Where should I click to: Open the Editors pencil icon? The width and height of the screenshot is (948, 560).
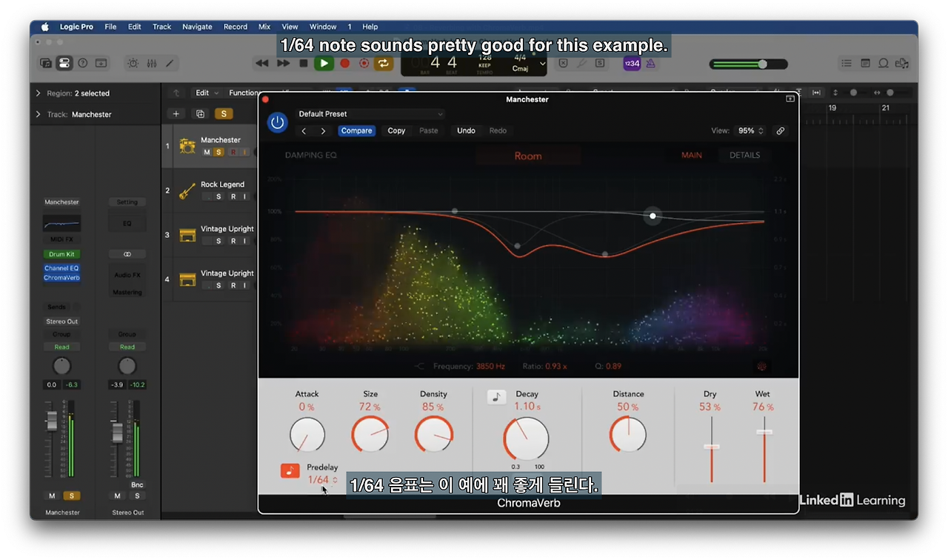pos(170,64)
